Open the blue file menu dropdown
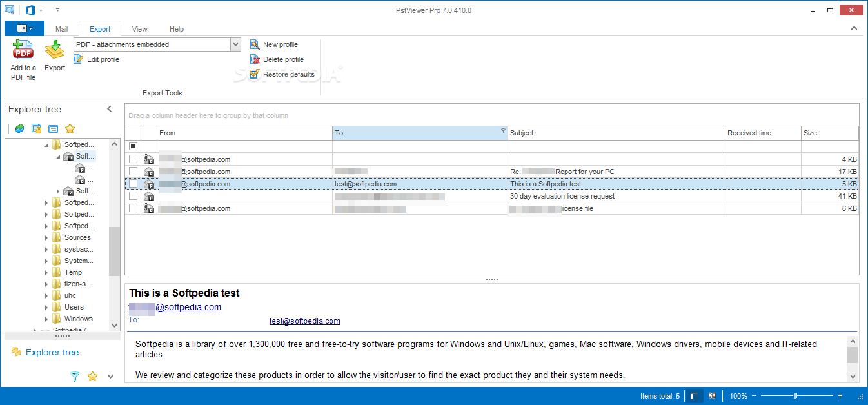The height and width of the screenshot is (405, 868). (x=25, y=28)
